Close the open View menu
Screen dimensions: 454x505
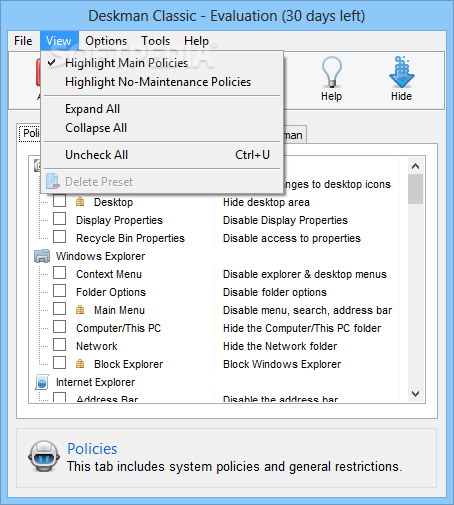[59, 41]
